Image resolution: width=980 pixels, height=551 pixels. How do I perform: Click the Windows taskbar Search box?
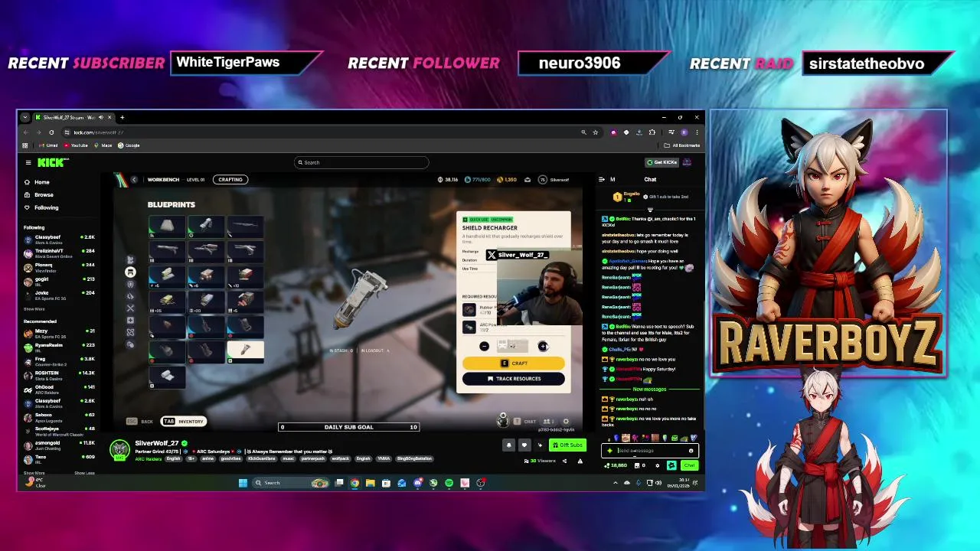point(291,483)
